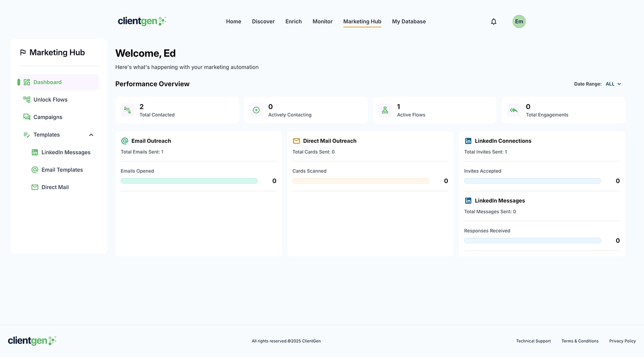Click the notification bell icon

point(494,21)
